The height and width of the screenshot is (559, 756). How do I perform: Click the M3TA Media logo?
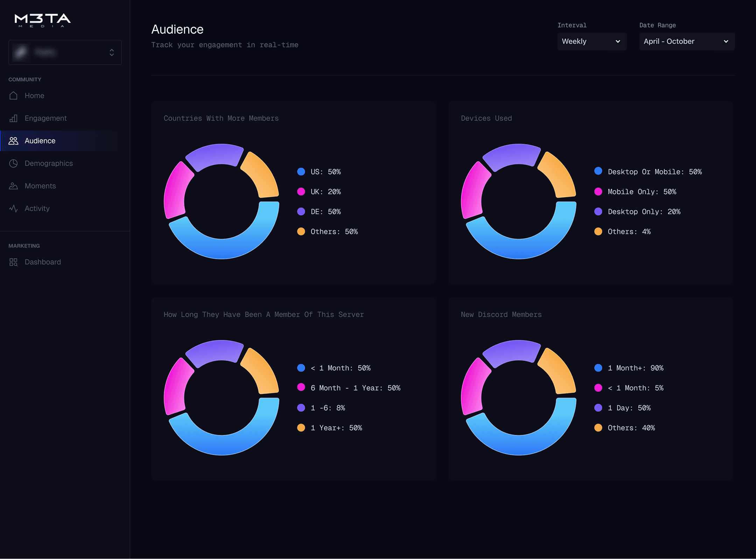(42, 20)
